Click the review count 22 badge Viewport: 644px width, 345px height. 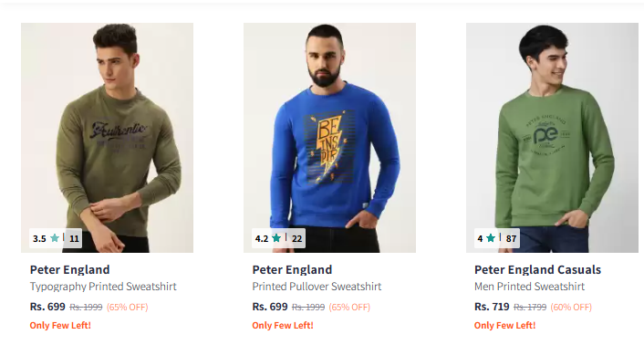click(x=297, y=238)
